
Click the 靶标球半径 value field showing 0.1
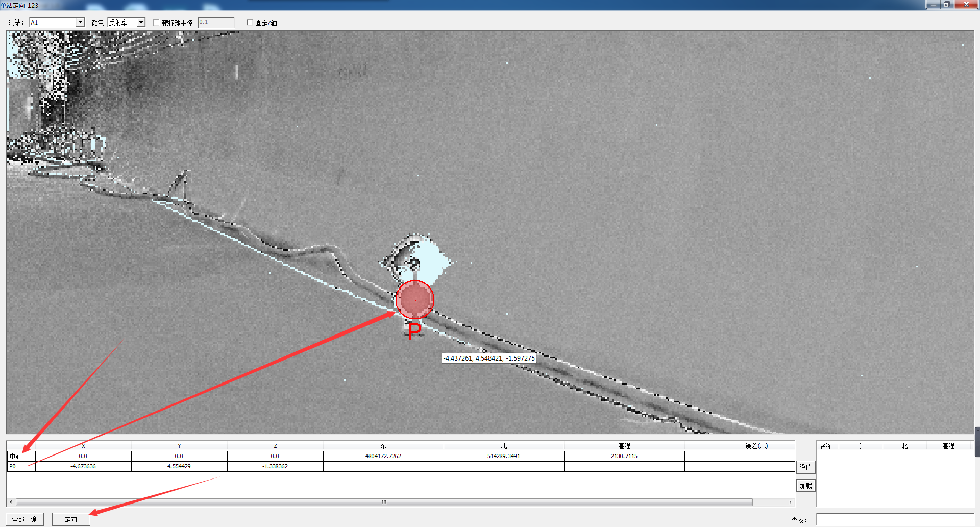(x=216, y=22)
